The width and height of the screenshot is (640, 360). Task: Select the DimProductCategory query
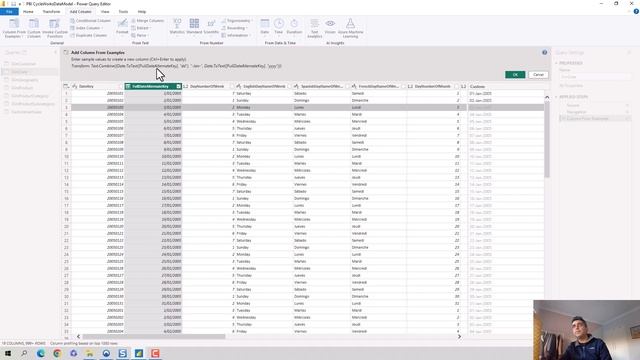pyautogui.click(x=30, y=96)
